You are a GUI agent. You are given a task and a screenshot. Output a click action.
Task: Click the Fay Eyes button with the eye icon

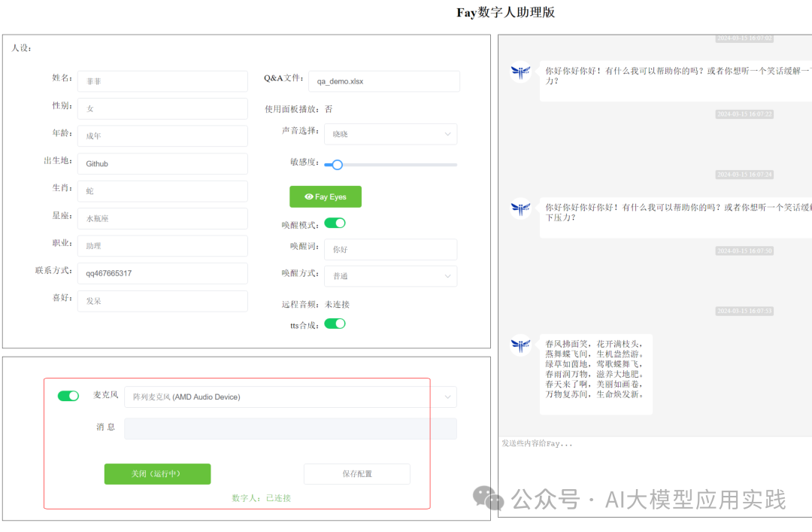pos(326,196)
